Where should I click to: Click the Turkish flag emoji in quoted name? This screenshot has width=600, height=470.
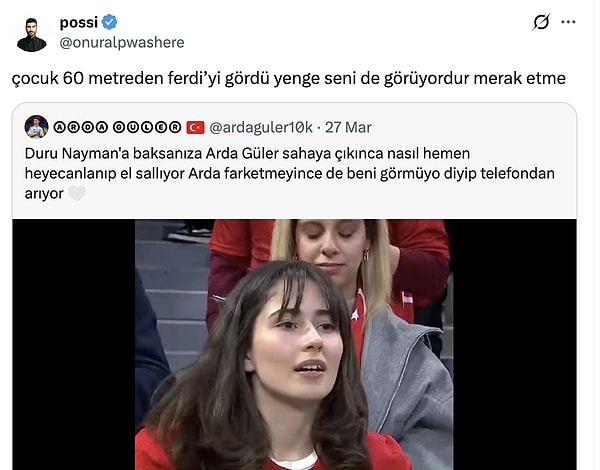pos(195,127)
